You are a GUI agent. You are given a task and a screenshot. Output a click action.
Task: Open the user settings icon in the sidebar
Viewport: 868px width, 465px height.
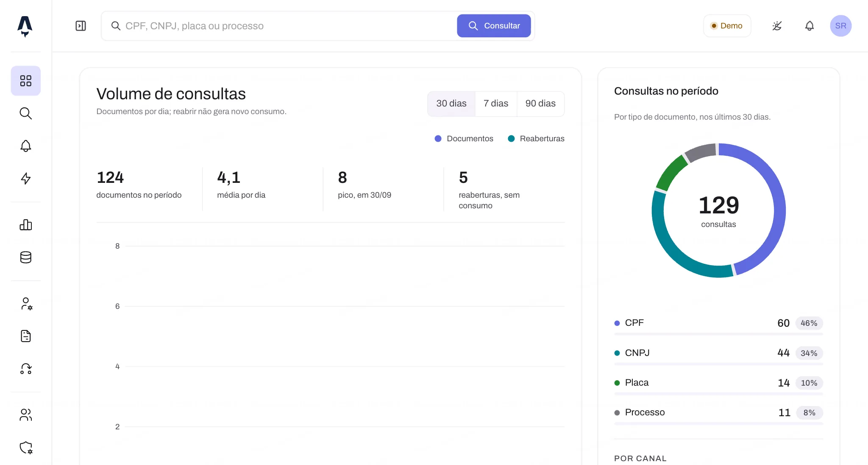26,304
